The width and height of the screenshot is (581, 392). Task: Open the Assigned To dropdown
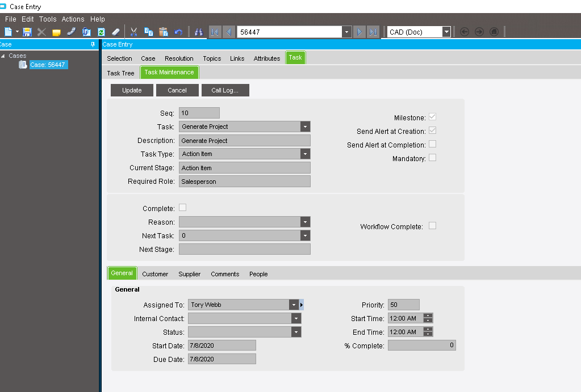click(x=294, y=305)
